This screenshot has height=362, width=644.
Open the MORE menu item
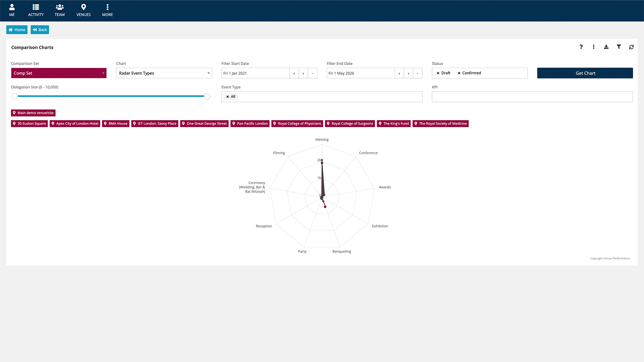[107, 10]
